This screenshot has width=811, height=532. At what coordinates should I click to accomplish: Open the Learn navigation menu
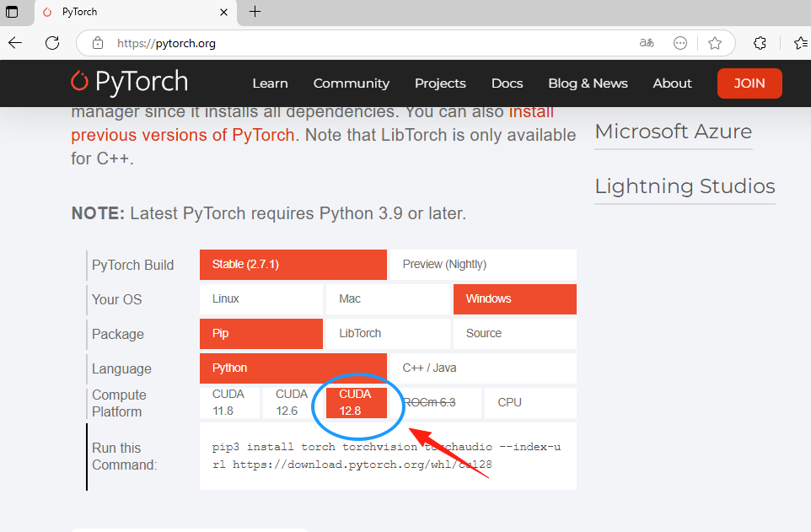click(x=270, y=83)
